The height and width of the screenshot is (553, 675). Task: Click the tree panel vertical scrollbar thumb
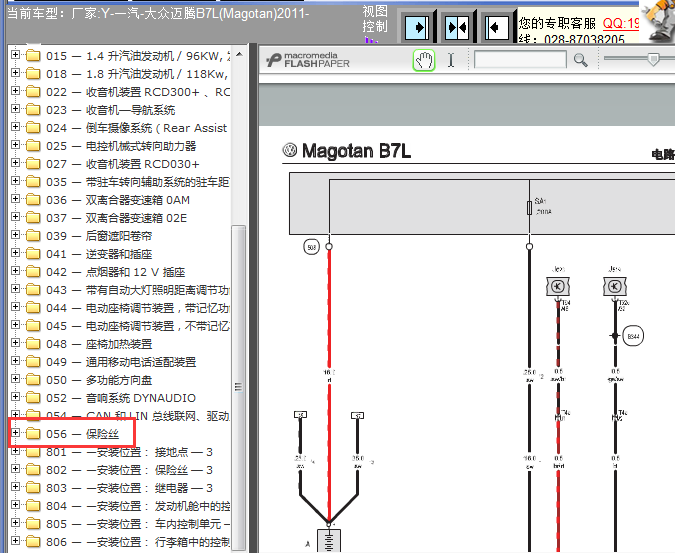(238, 387)
